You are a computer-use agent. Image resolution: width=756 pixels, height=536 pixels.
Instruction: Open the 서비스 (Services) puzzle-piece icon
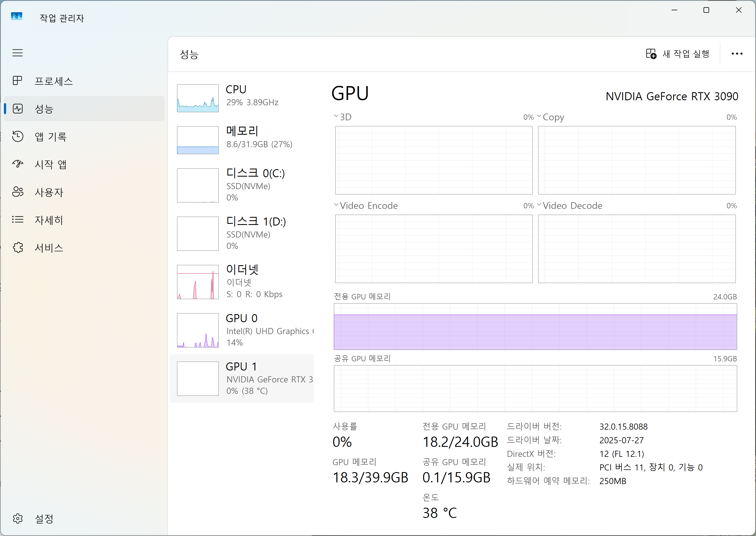pyautogui.click(x=17, y=247)
